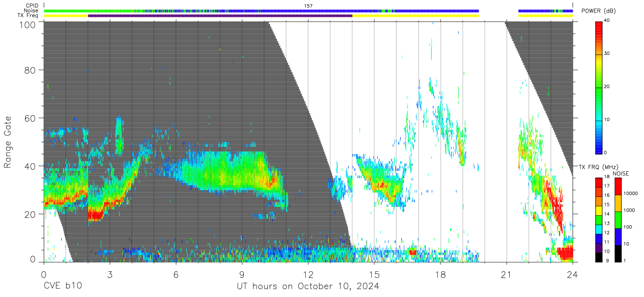This screenshot has height=297, width=644.
Task: Click the '30' label on power scale
Action: pyautogui.click(x=608, y=53)
